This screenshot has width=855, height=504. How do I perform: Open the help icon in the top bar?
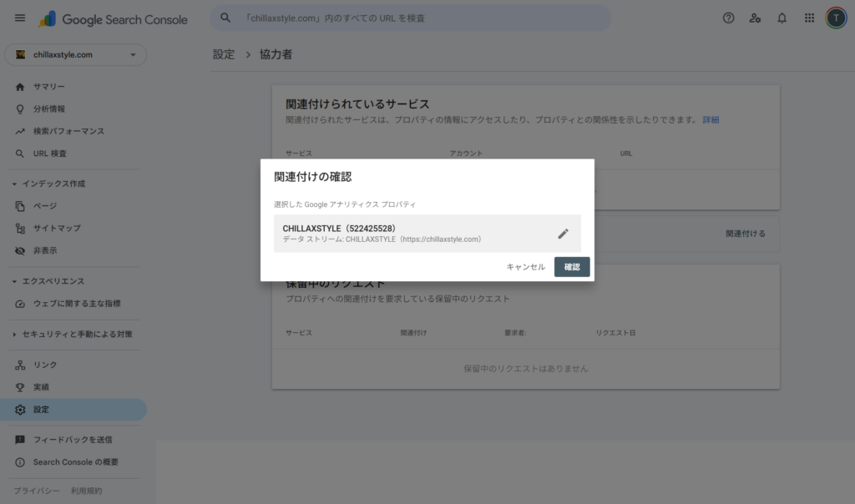(x=728, y=17)
